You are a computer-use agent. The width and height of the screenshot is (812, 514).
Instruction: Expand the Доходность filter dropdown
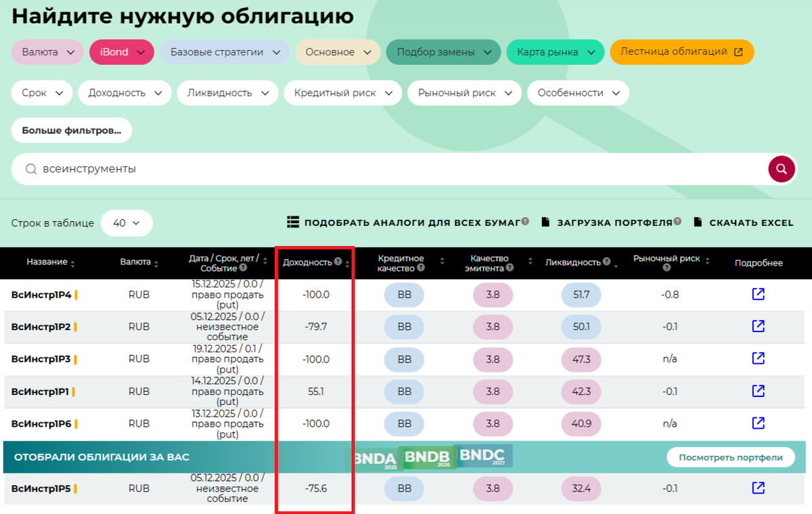(125, 93)
